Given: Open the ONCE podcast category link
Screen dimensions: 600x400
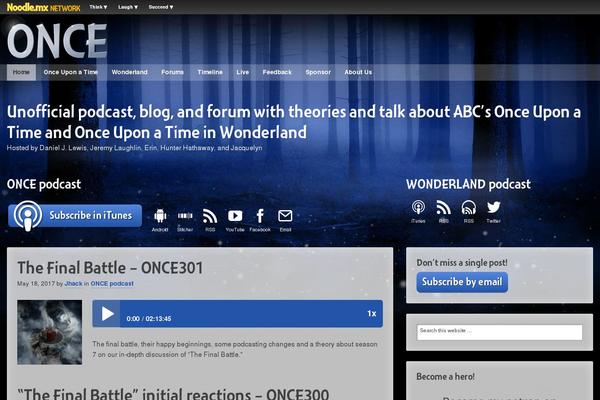Looking at the screenshot, I should click(112, 284).
